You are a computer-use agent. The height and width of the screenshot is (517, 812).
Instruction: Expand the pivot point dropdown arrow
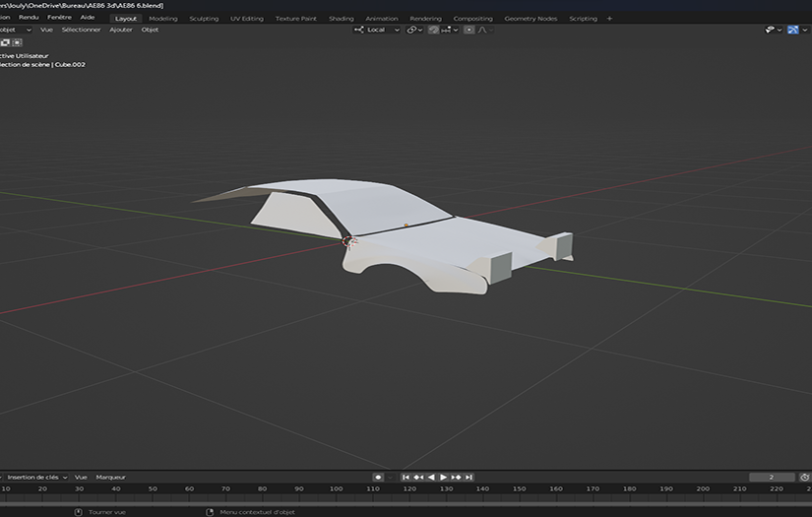click(420, 31)
